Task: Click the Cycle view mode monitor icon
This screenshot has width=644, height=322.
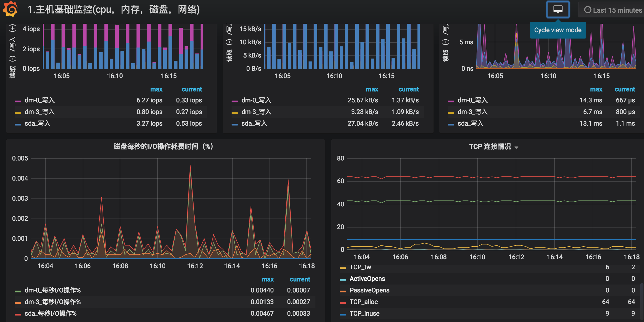Action: click(x=558, y=10)
